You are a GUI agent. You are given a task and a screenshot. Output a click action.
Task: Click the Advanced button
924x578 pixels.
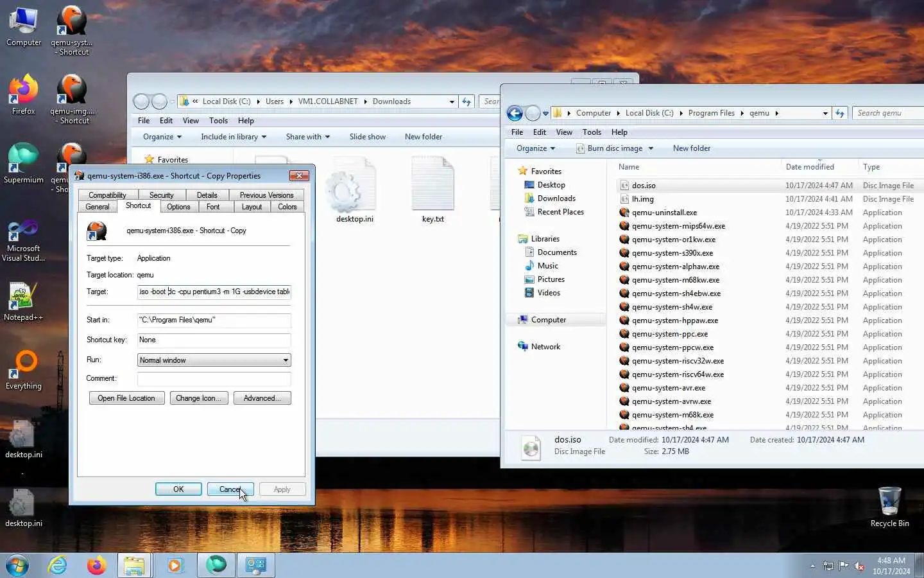click(262, 398)
